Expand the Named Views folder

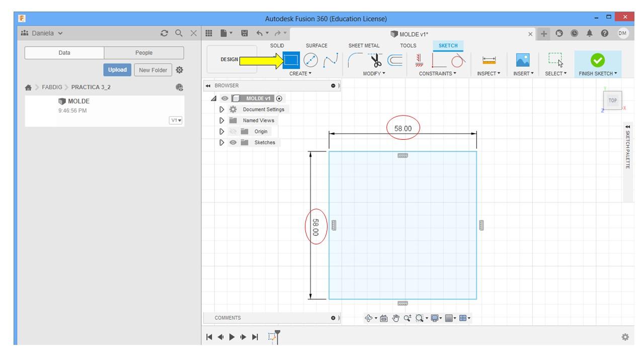pos(222,120)
